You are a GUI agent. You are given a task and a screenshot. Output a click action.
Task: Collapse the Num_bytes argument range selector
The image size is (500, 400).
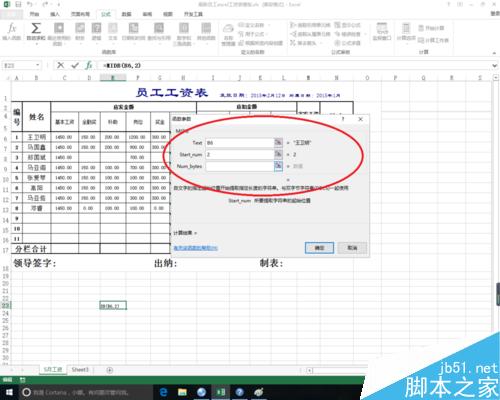pyautogui.click(x=278, y=166)
